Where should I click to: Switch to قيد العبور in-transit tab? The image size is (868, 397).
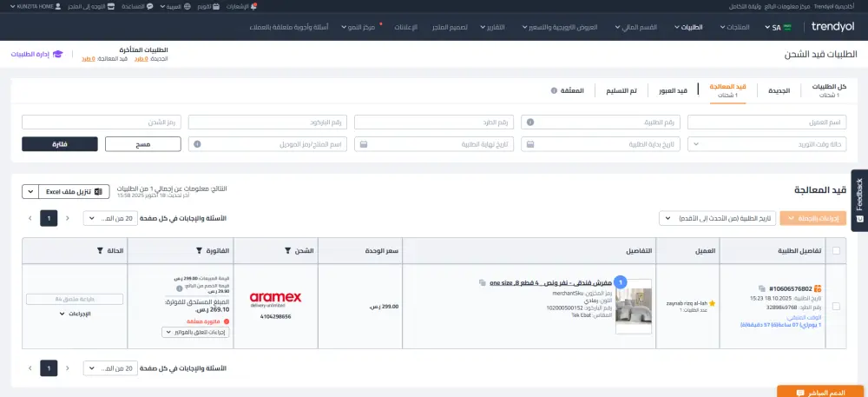673,90
